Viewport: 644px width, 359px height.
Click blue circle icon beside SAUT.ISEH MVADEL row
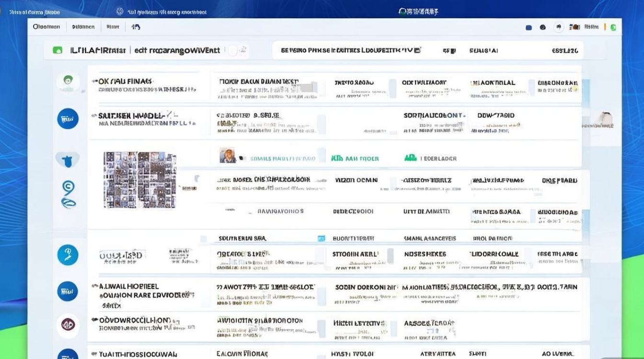68,119
